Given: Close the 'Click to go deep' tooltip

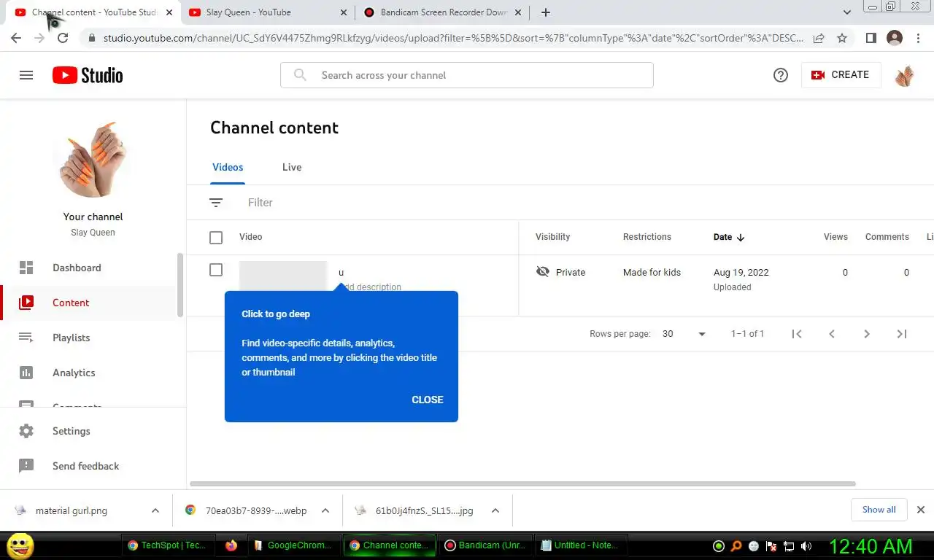Looking at the screenshot, I should click(x=428, y=400).
